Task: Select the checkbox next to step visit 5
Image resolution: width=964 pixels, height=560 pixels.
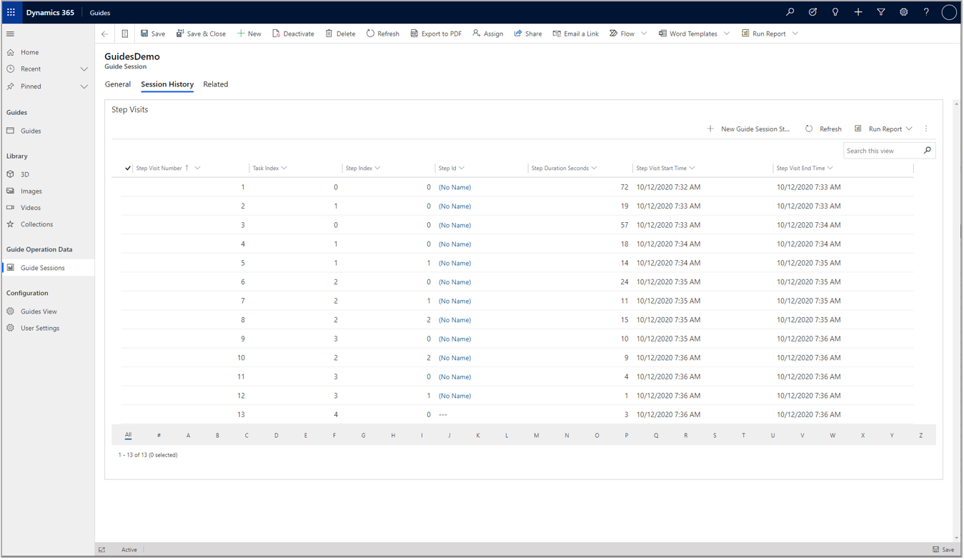Action: coord(127,263)
